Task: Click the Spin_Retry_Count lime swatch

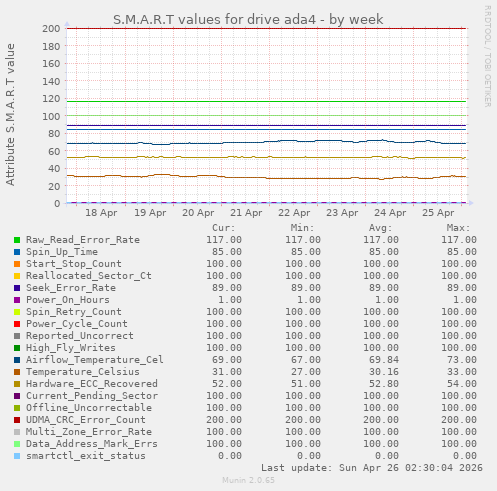Action: pos(17,312)
